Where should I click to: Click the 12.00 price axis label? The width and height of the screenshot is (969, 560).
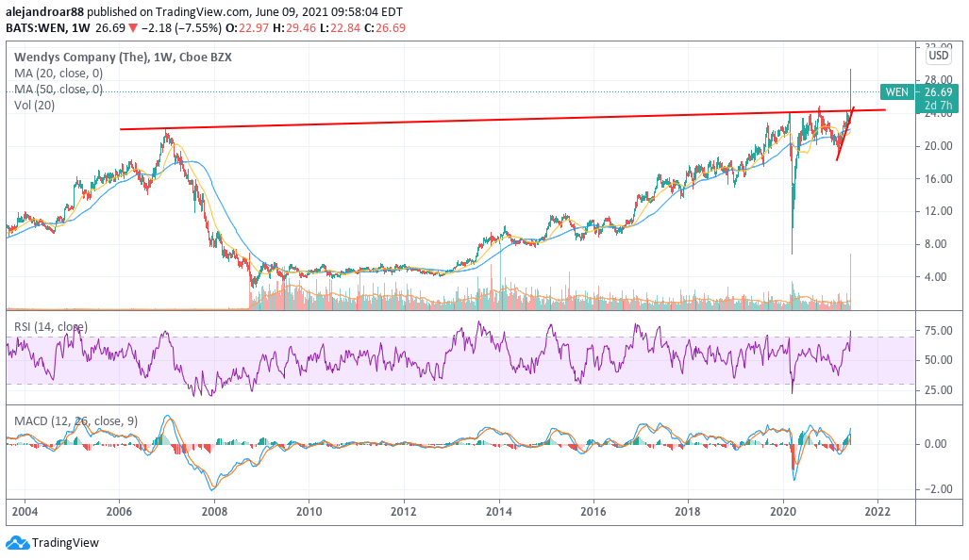point(938,210)
